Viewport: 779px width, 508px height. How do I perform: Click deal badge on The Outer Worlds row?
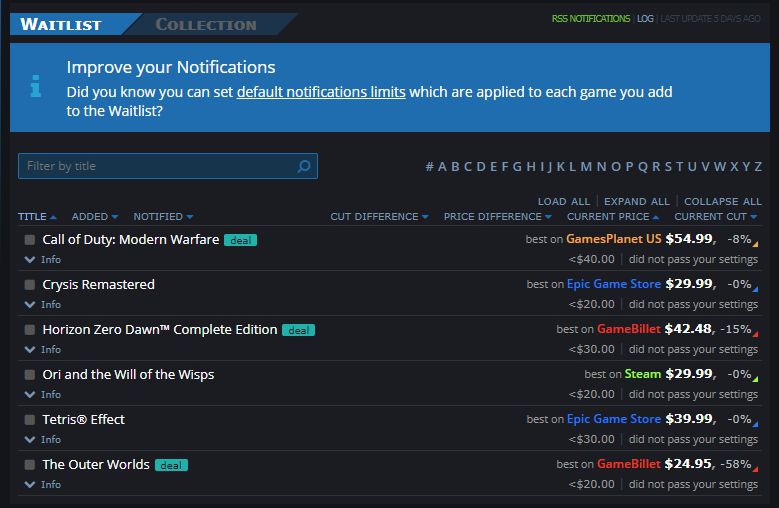click(171, 465)
